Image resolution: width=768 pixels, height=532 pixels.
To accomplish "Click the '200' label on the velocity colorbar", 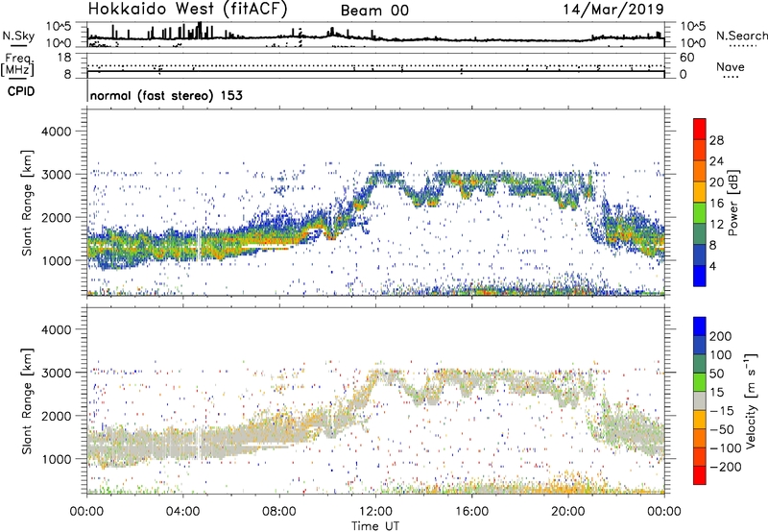I will pos(721,336).
